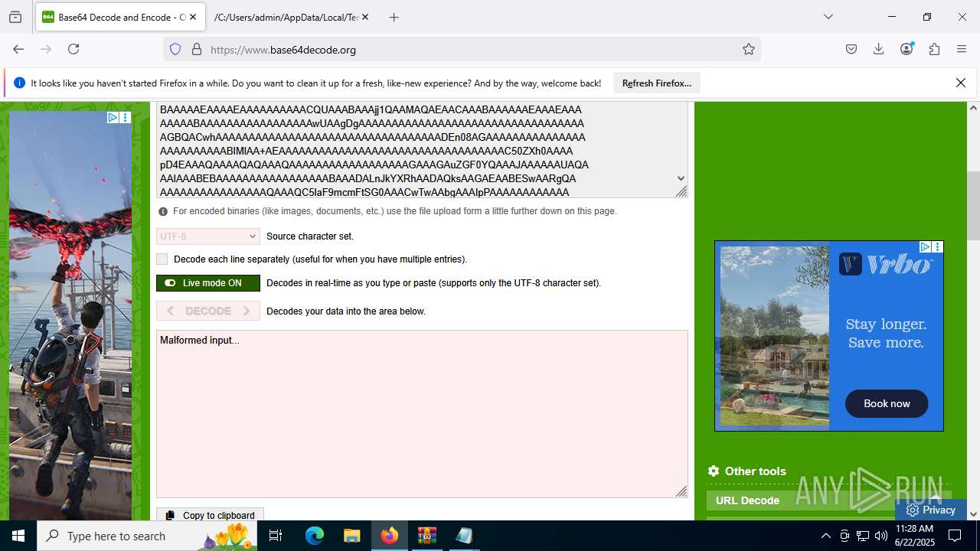Open the Windows notification center

click(955, 536)
